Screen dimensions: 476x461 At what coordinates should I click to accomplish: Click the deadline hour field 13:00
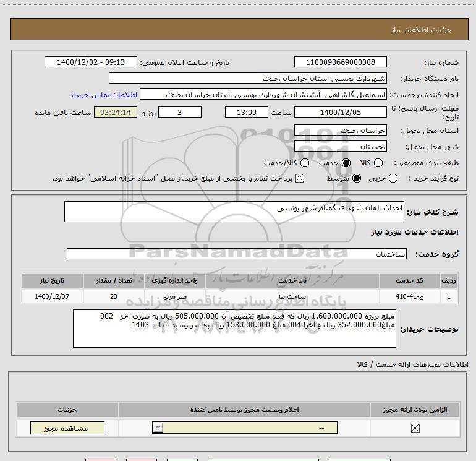[x=247, y=112]
